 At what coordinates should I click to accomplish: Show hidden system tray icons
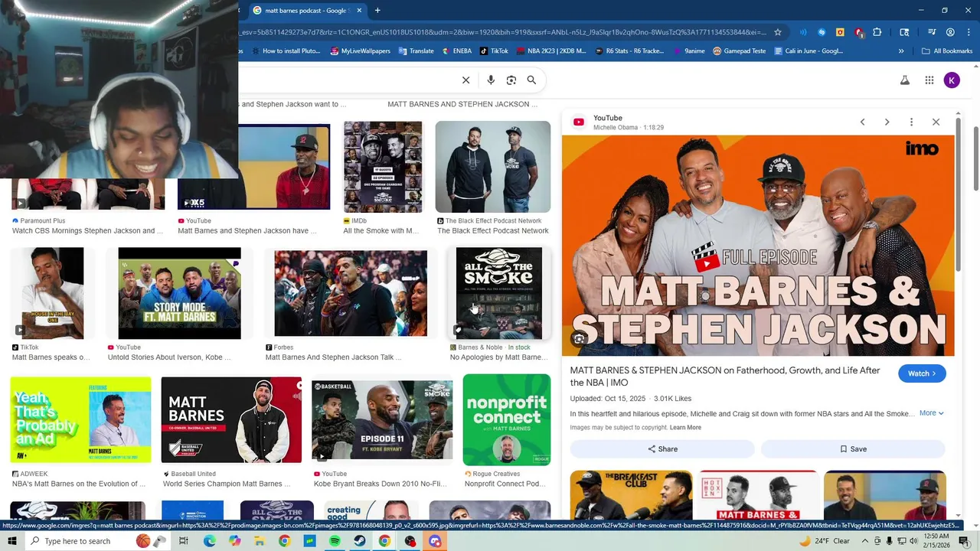[x=865, y=541]
